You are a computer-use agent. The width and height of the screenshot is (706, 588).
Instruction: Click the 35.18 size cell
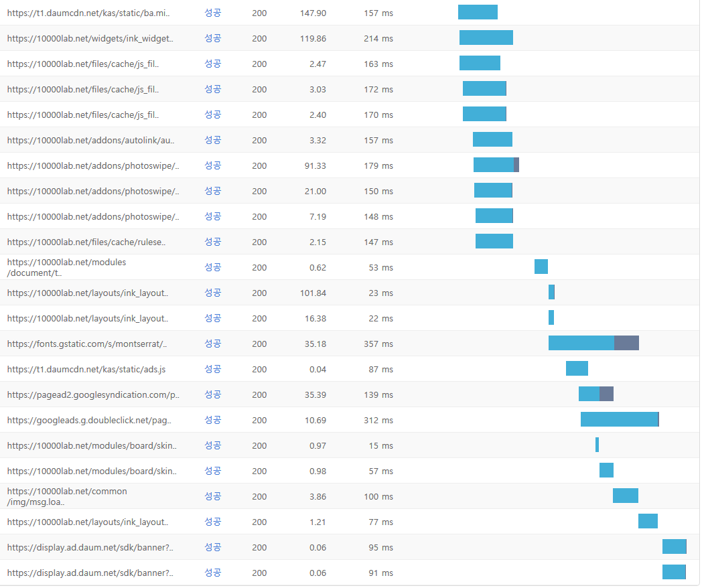click(x=315, y=344)
